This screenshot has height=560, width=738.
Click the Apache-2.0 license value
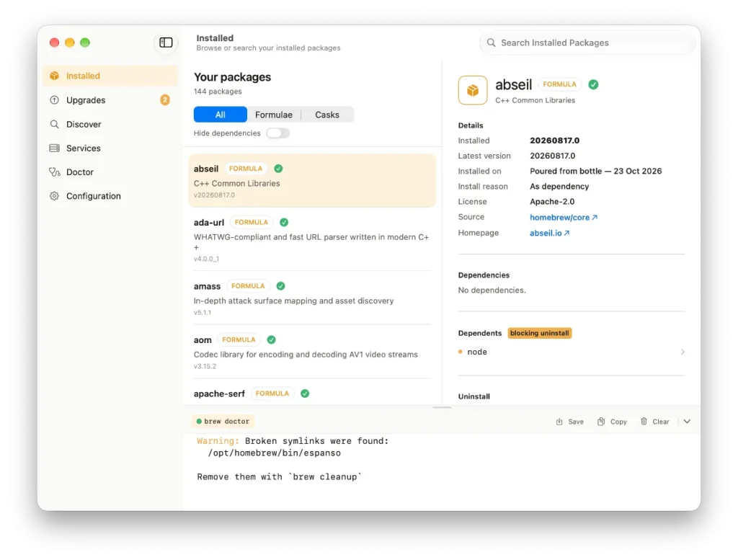[x=552, y=201]
